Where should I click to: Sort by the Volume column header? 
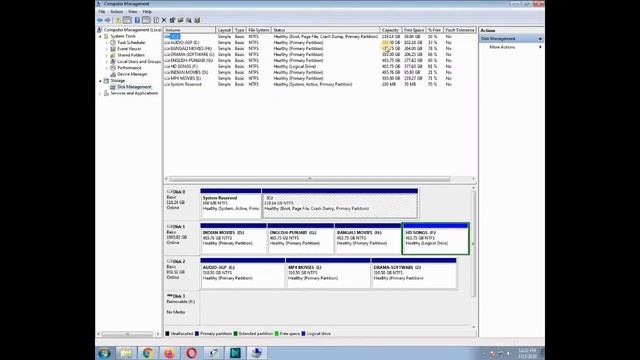[189, 30]
